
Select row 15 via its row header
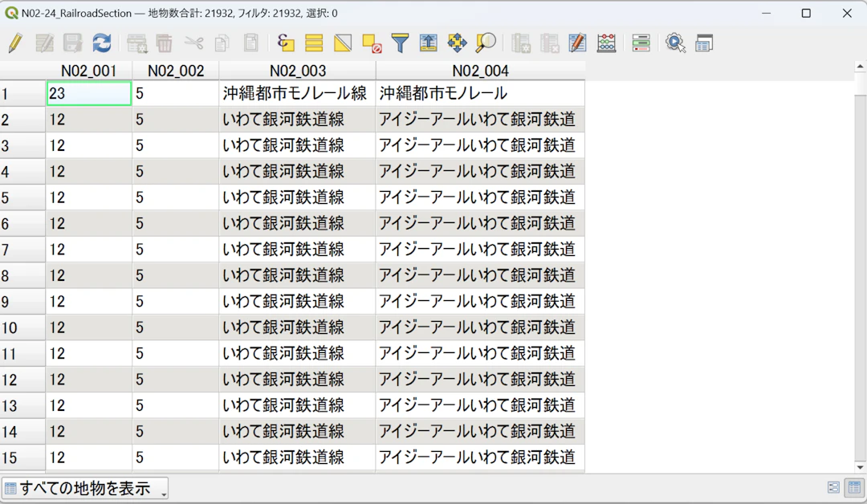click(x=22, y=457)
